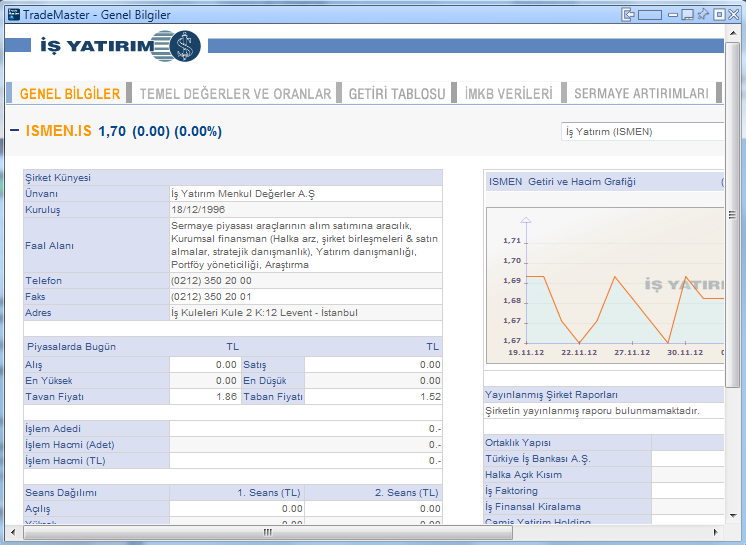Click Türkiye İş Bankası A.Ş. row
Image resolution: width=746 pixels, height=545 pixels.
pos(604,459)
